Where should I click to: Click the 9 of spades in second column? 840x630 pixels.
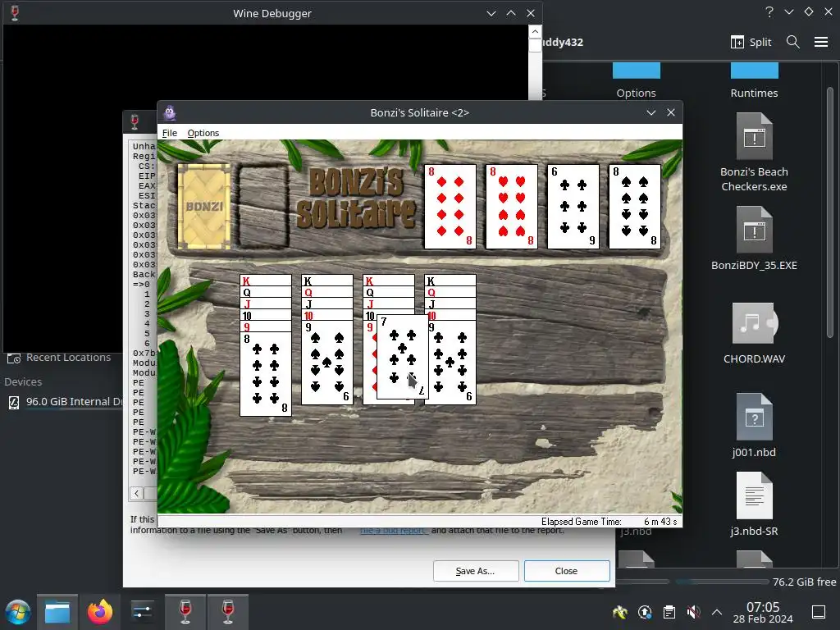pos(327,362)
